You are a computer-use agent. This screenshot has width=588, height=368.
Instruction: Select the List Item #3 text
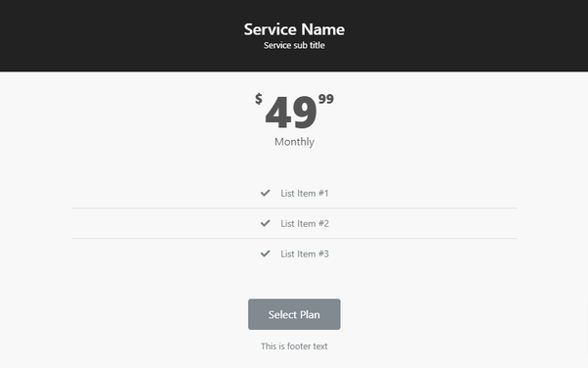(305, 253)
